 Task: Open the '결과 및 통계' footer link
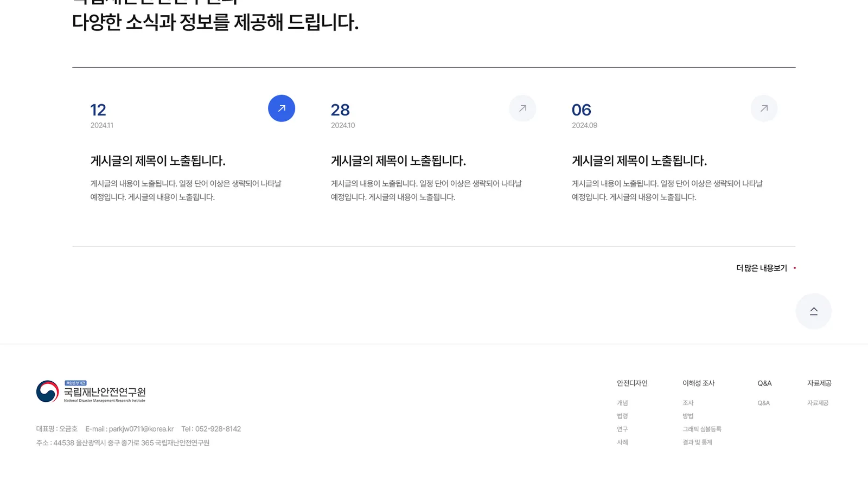(697, 442)
